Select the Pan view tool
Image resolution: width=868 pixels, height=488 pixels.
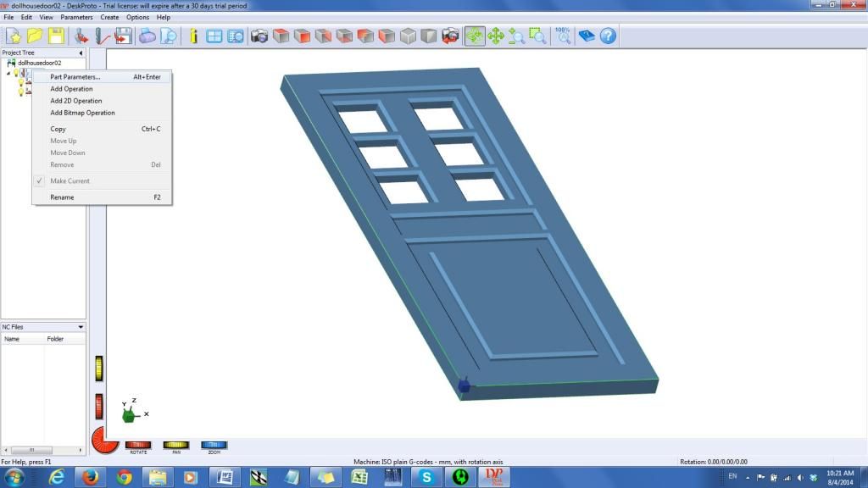496,36
